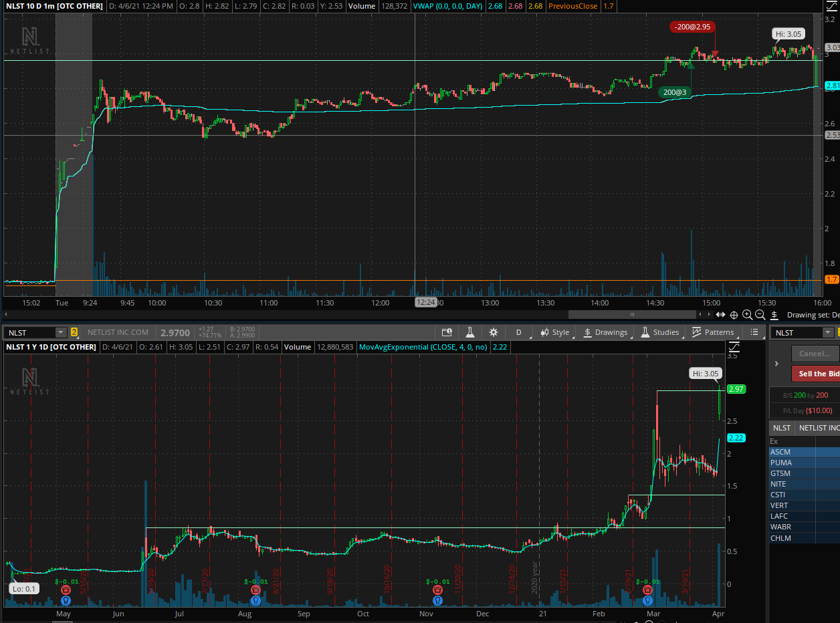The height and width of the screenshot is (623, 840).
Task: Click the gear chart settings icon
Action: (494, 332)
